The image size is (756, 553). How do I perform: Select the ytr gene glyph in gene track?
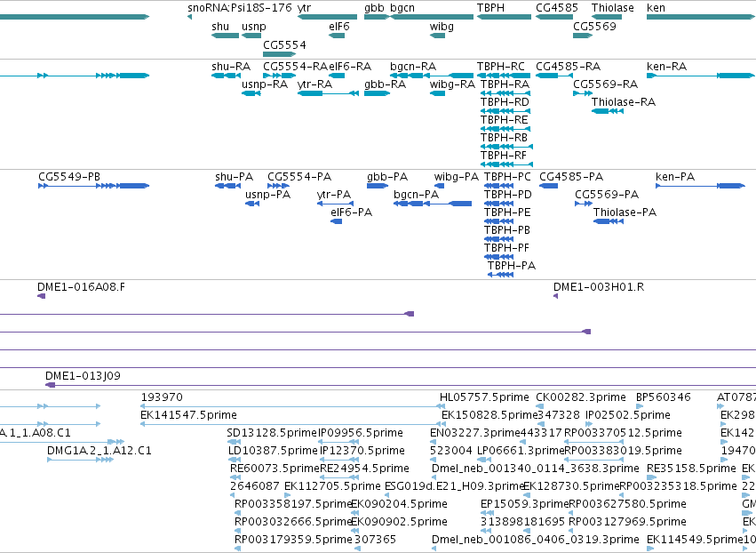click(328, 17)
